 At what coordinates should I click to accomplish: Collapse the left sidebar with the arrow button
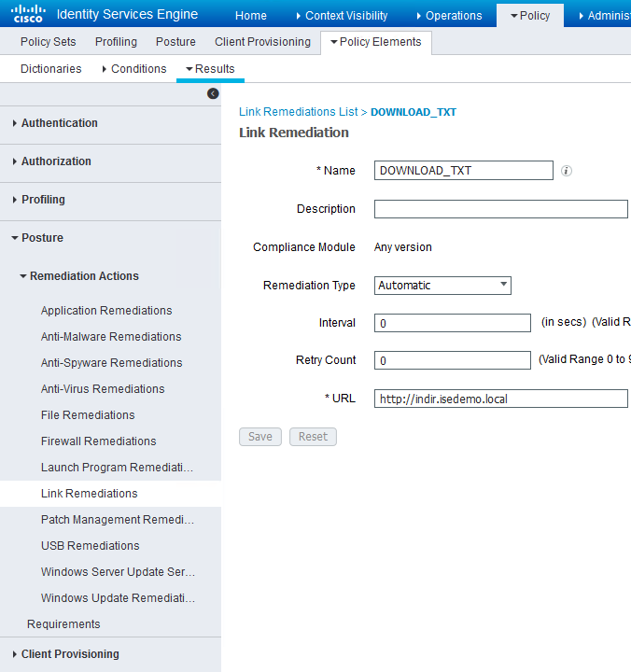(213, 93)
